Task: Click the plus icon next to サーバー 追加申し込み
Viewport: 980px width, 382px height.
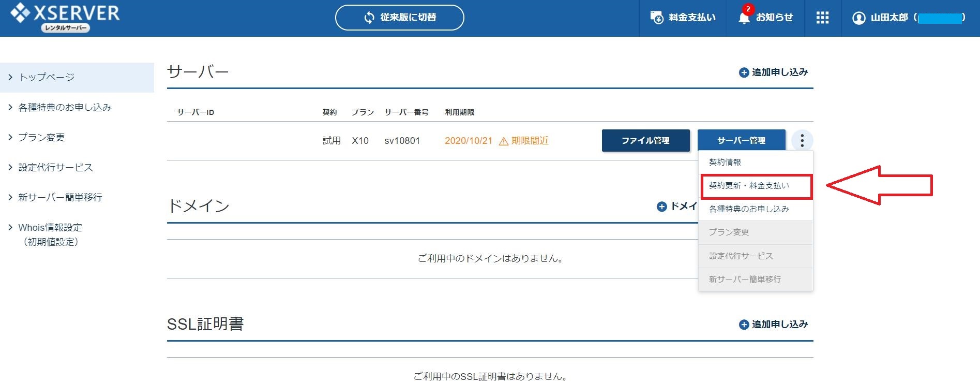Action: click(744, 73)
